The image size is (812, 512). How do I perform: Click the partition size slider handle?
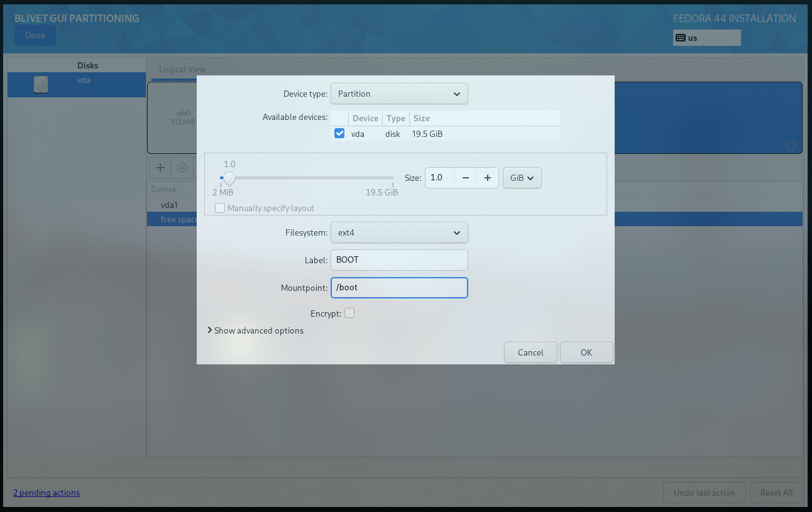229,178
